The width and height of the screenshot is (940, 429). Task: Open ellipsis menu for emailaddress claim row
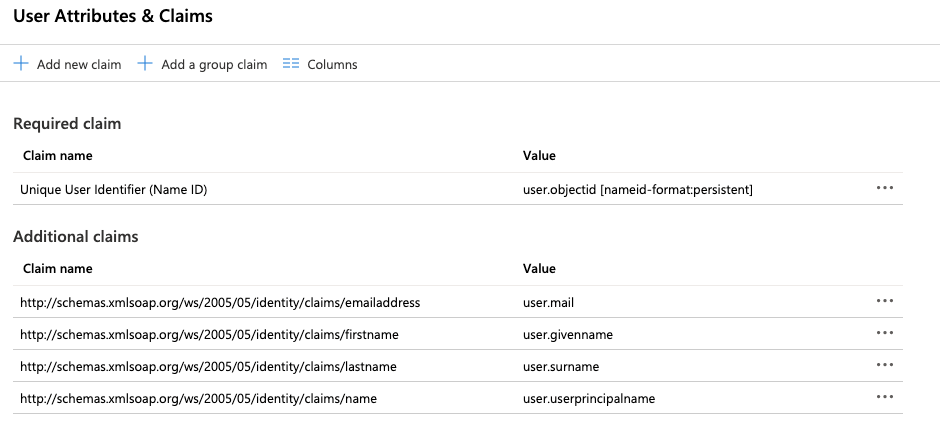click(x=884, y=301)
